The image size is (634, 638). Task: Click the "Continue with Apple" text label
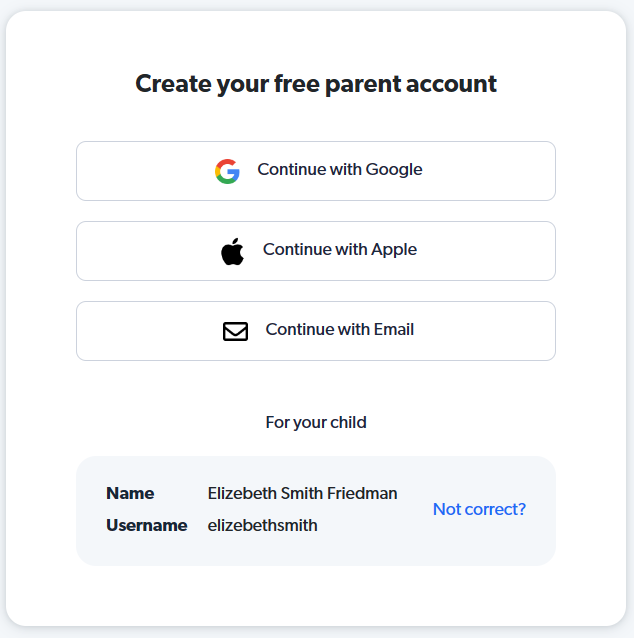click(340, 249)
